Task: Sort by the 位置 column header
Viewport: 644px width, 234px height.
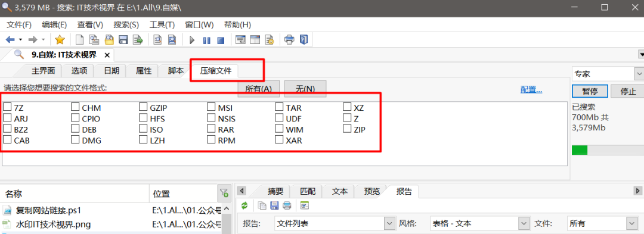Action: click(x=183, y=194)
